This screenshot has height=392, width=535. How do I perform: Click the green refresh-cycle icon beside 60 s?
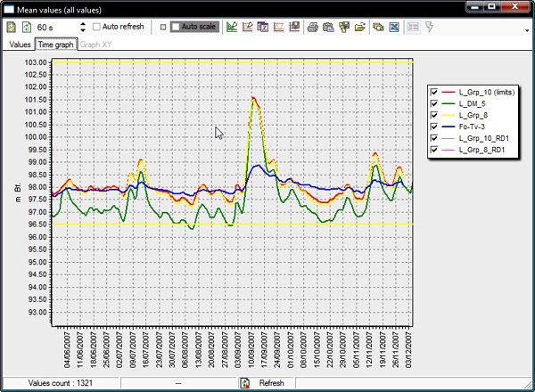(x=27, y=27)
